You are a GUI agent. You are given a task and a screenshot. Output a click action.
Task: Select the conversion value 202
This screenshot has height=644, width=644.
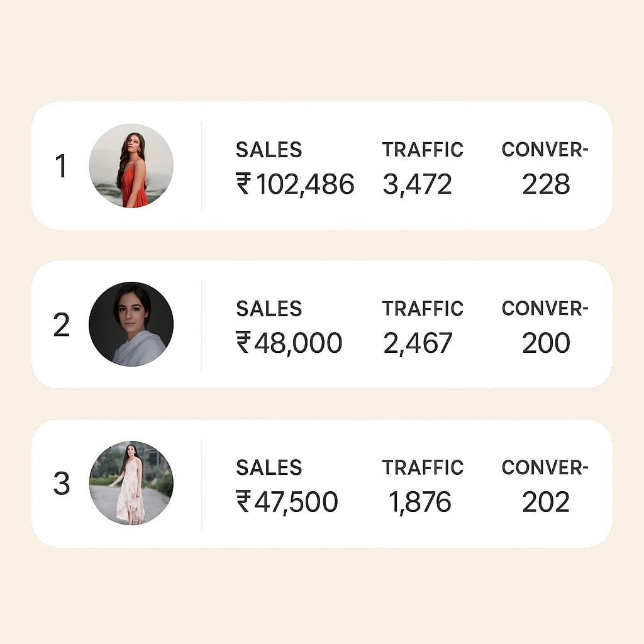546,500
